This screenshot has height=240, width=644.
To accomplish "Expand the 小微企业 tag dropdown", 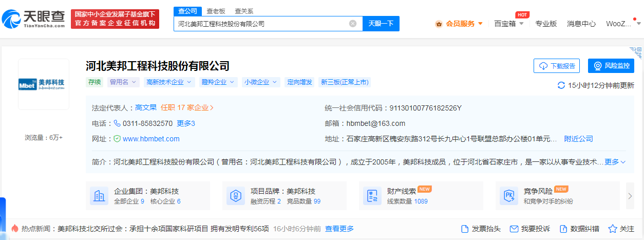I will (x=274, y=82).
